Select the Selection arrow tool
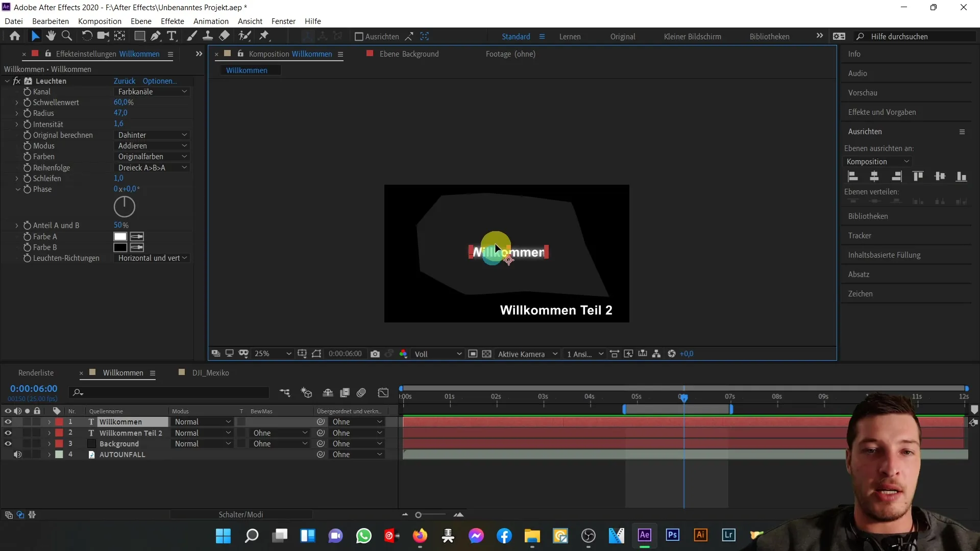Screen dimensions: 980x551 click(35, 36)
